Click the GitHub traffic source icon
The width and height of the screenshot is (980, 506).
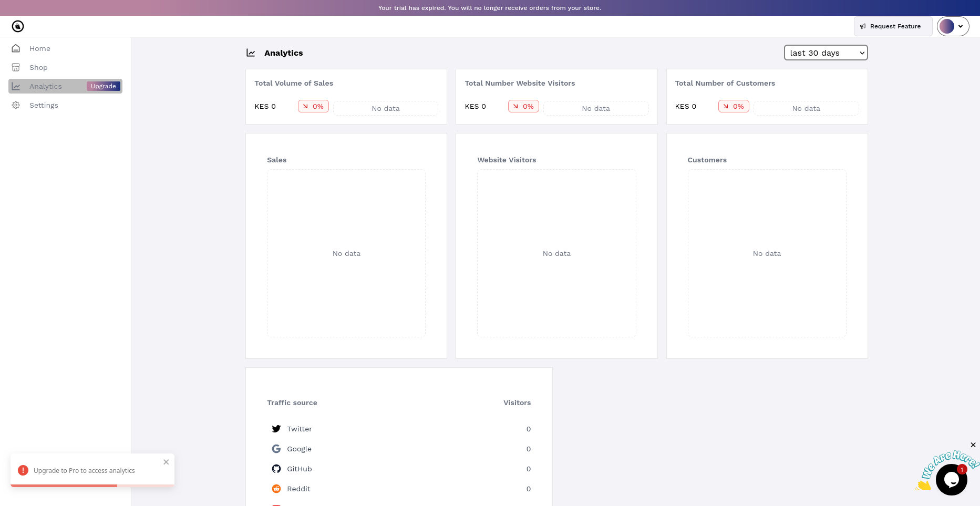coord(276,469)
